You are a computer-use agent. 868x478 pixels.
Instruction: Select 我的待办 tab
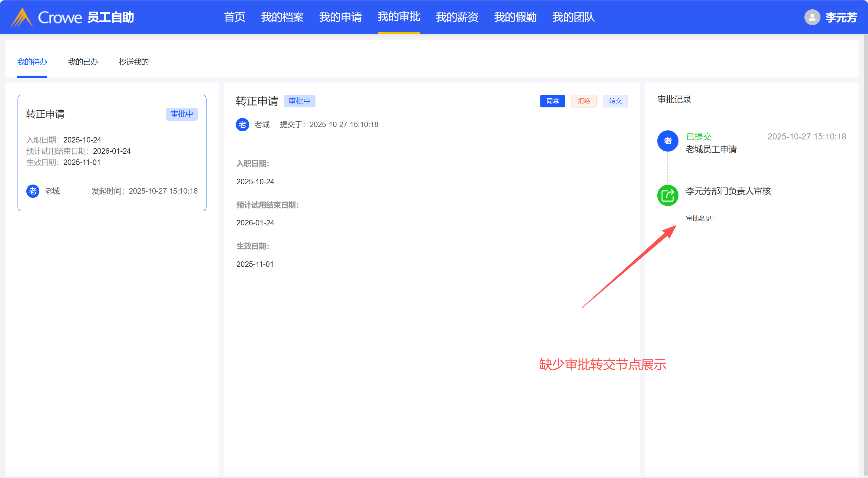point(32,62)
